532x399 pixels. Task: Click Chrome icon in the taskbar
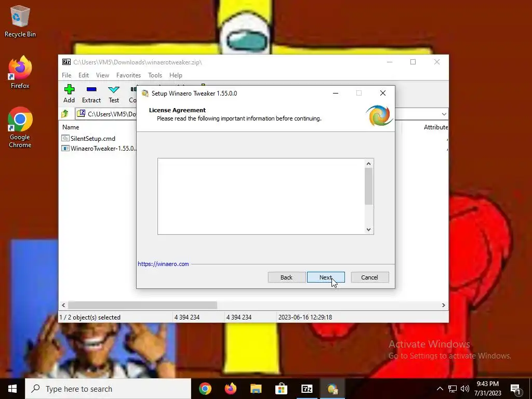click(205, 389)
